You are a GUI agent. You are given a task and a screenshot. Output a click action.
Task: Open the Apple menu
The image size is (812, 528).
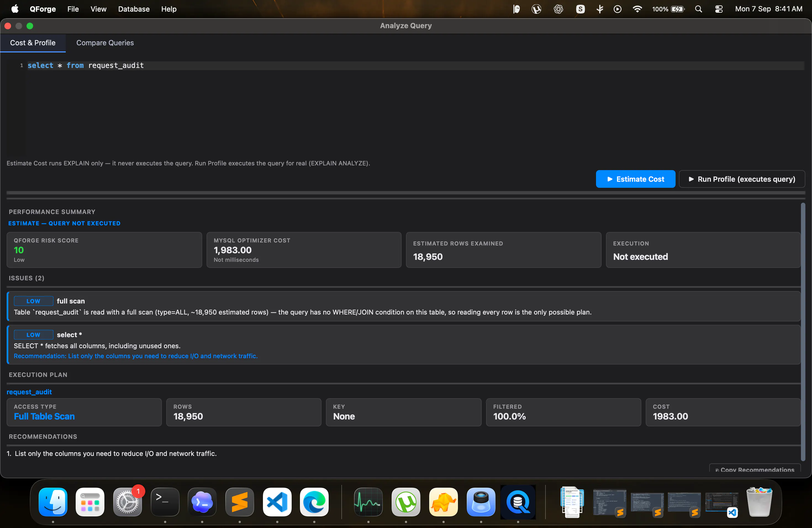(x=15, y=9)
